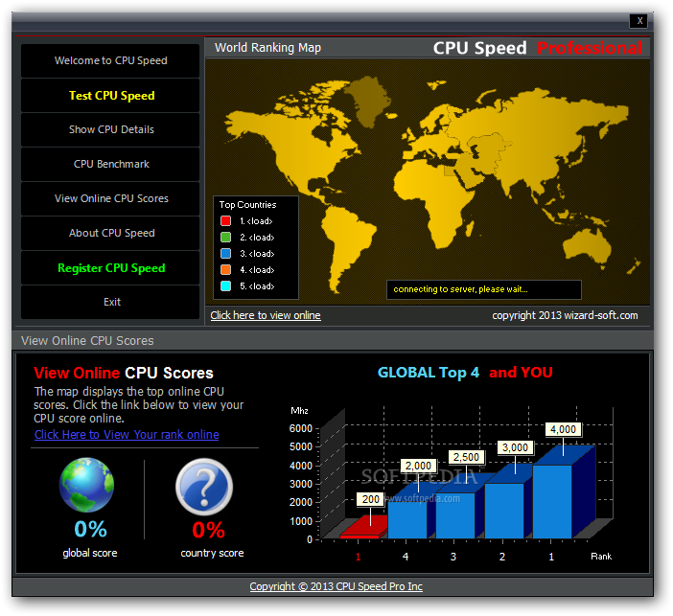Click the question mark country score icon
This screenshot has width=673, height=616.
coord(204,487)
